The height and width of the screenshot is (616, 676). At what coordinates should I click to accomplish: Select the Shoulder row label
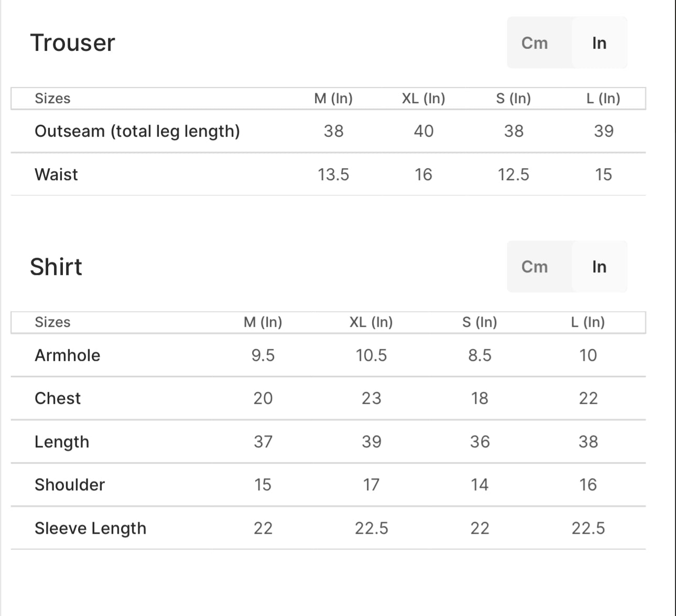70,485
